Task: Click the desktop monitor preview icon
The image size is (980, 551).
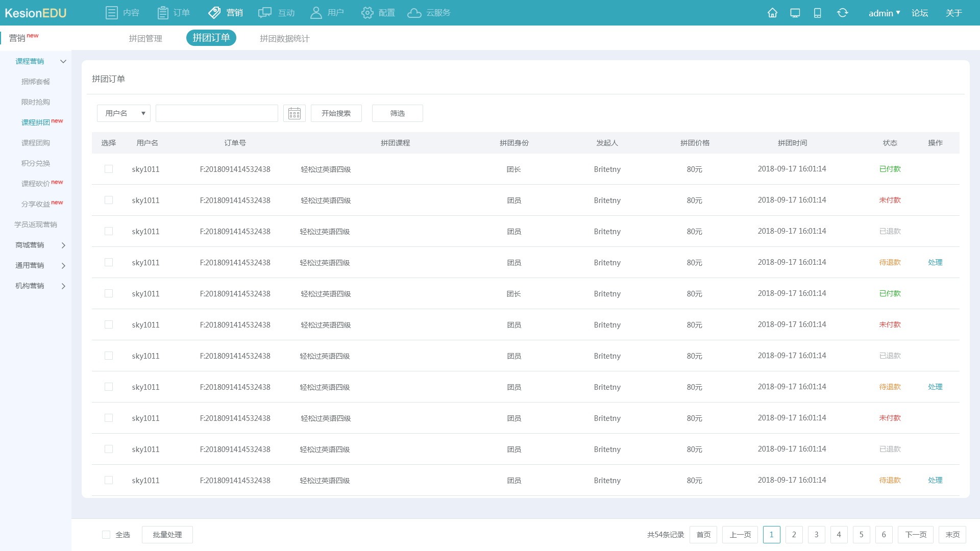Action: 795,13
